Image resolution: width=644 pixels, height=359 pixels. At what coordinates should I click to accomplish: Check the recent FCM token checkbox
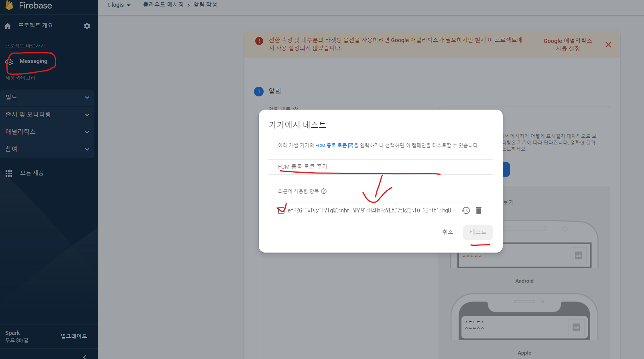click(281, 210)
